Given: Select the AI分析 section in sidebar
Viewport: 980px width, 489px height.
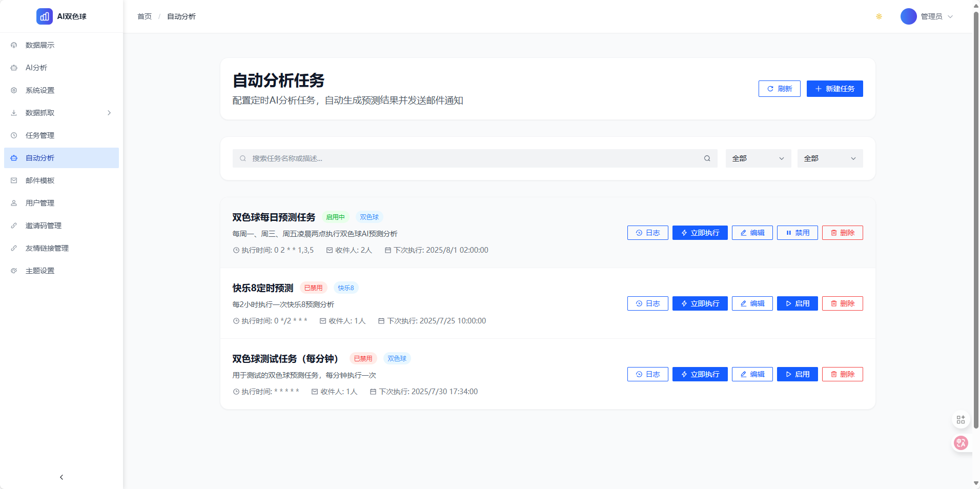Looking at the screenshot, I should [36, 67].
